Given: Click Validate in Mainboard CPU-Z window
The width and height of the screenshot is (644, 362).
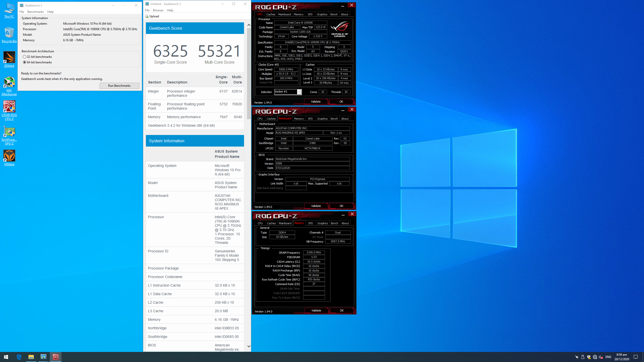Looking at the screenshot, I should pyautogui.click(x=316, y=206).
